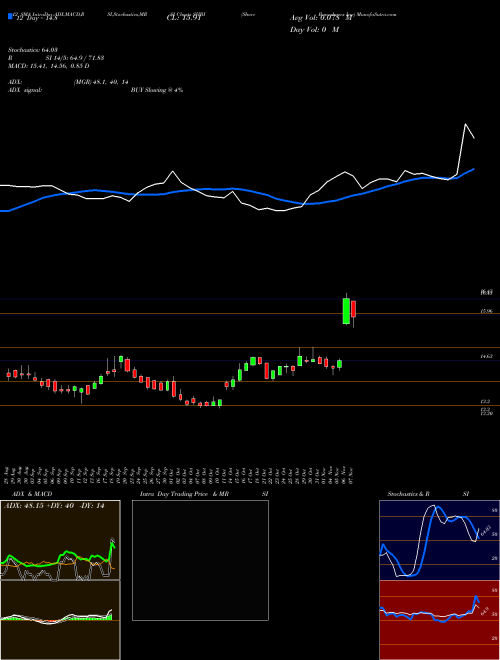Click the 'ADX signal:' label
This screenshot has height=660, width=500.
tap(25, 90)
